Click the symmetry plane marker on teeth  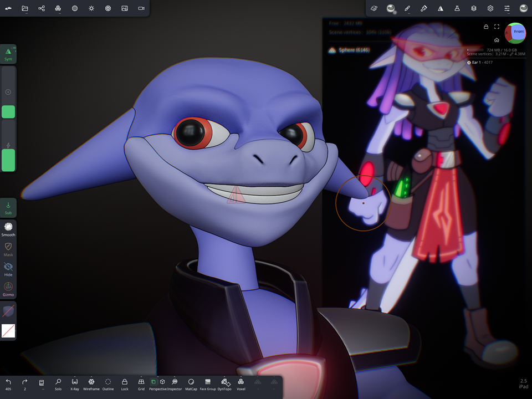tap(236, 195)
